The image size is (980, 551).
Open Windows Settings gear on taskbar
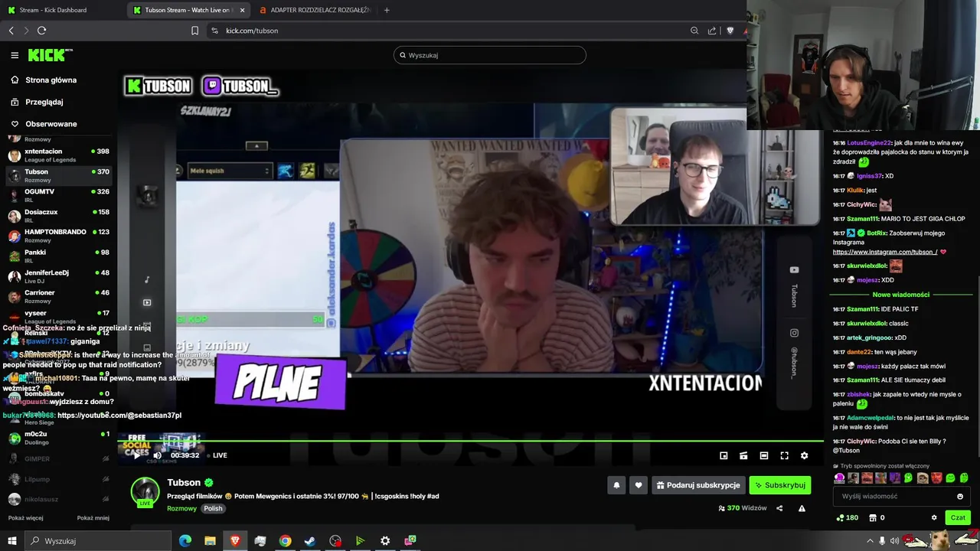(385, 541)
